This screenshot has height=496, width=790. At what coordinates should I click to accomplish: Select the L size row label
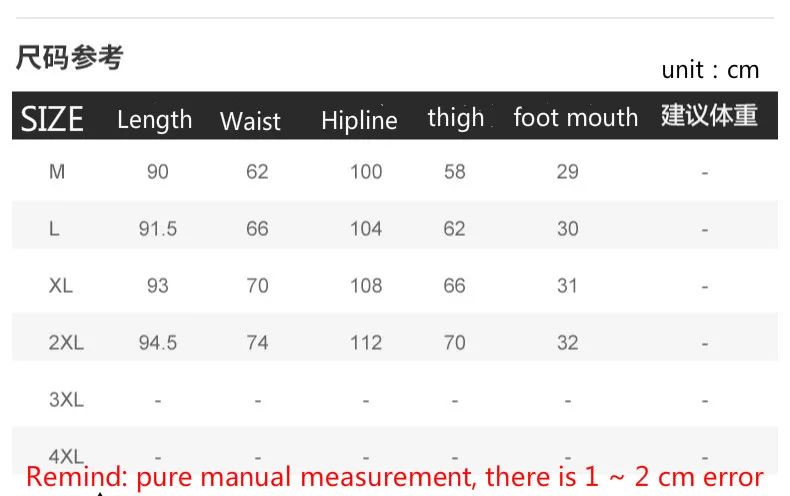point(54,229)
